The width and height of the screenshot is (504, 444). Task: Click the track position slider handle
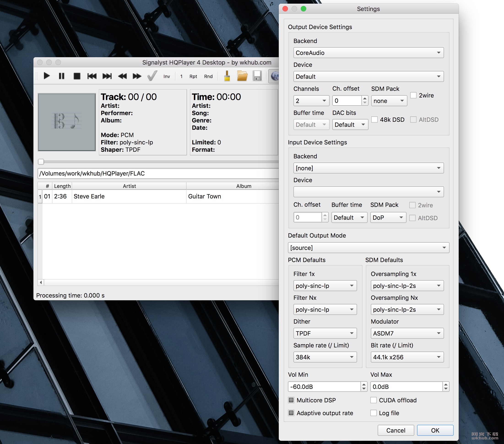pos(41,162)
